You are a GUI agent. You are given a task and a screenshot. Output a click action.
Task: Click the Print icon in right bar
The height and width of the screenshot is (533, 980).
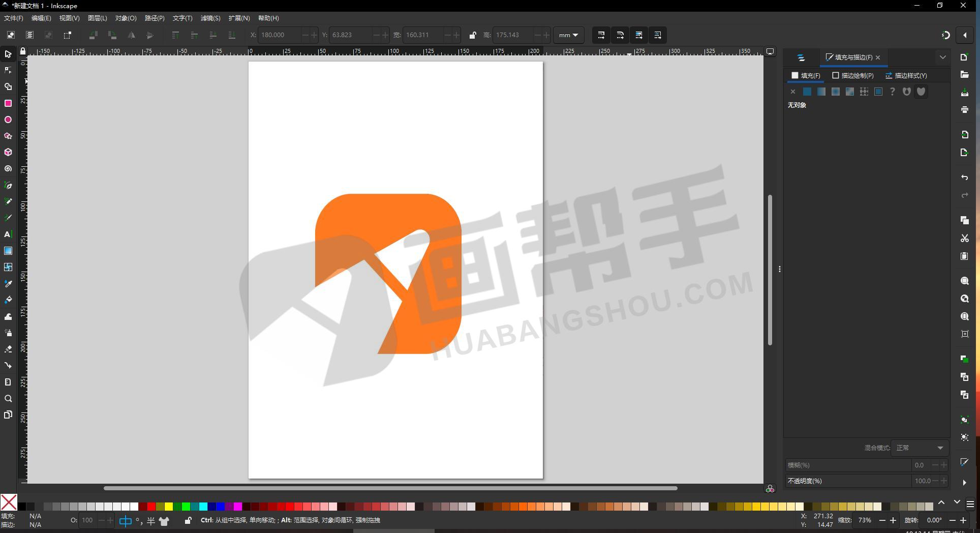[964, 109]
